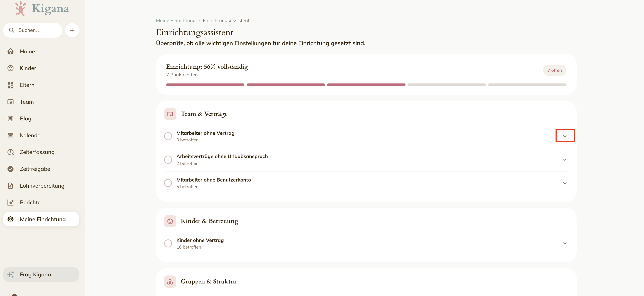Open Home via its house icon

tap(10, 52)
